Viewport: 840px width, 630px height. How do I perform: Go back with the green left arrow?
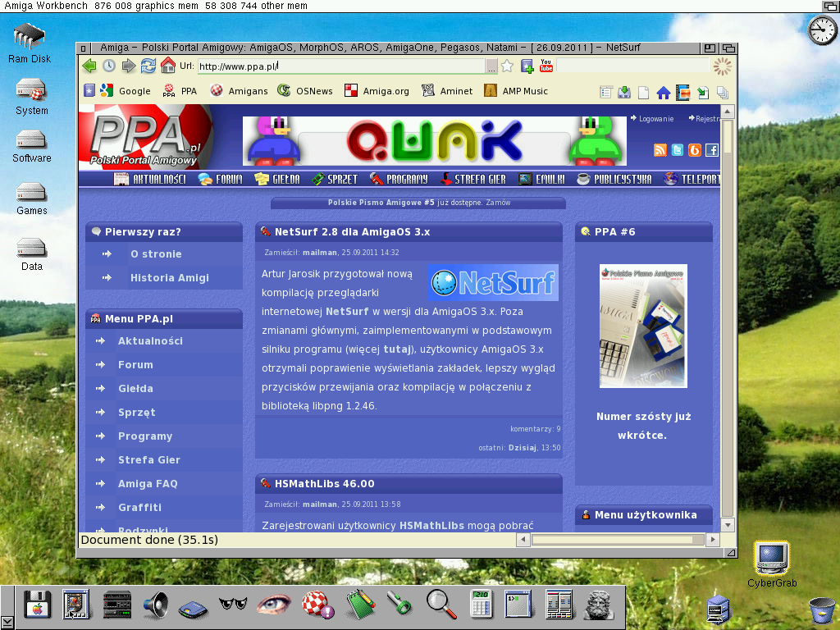point(89,66)
